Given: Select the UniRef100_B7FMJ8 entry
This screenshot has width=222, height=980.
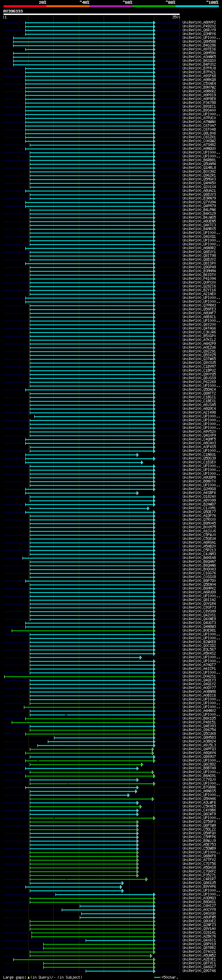Looking at the screenshot, I should [199, 68].
